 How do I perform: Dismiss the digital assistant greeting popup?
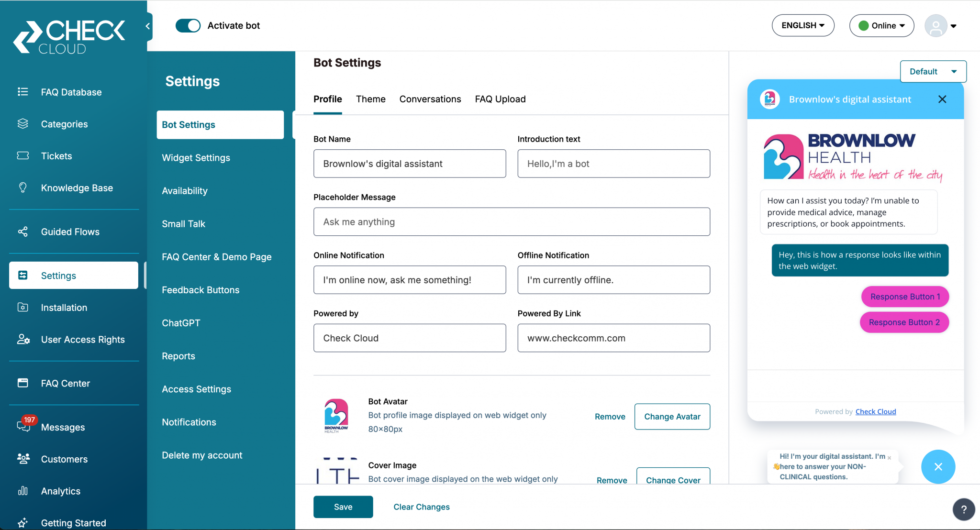pos(889,458)
